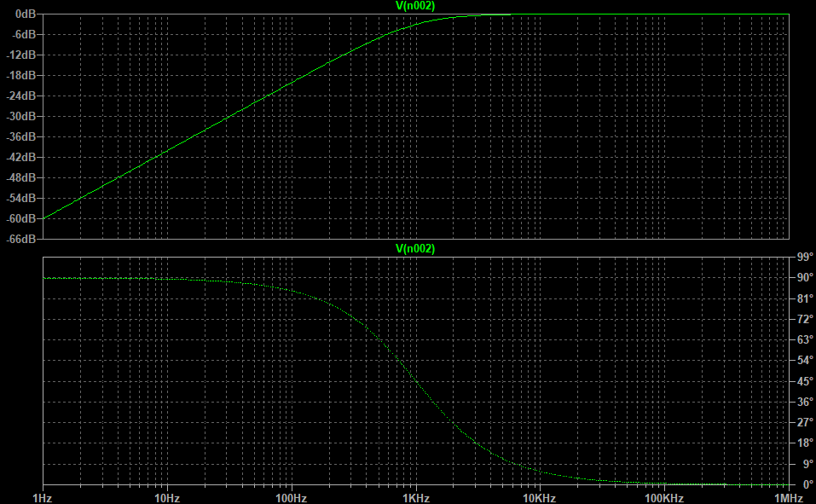Click the -48dB magnitude axis label

pos(21,178)
